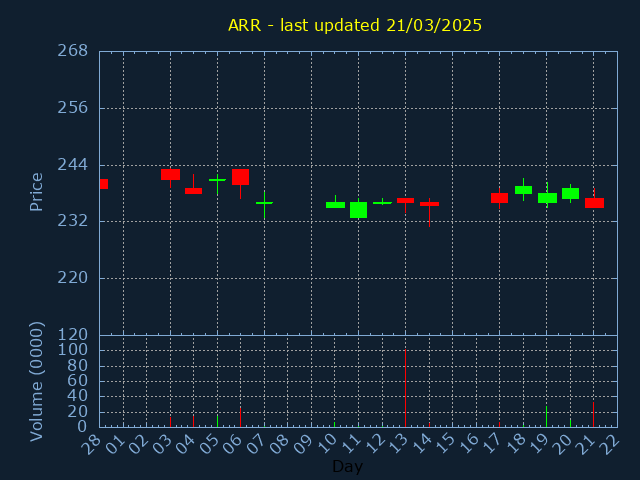Click the 256 price tick label
Viewport: 640px width, 480px height.
click(73, 108)
